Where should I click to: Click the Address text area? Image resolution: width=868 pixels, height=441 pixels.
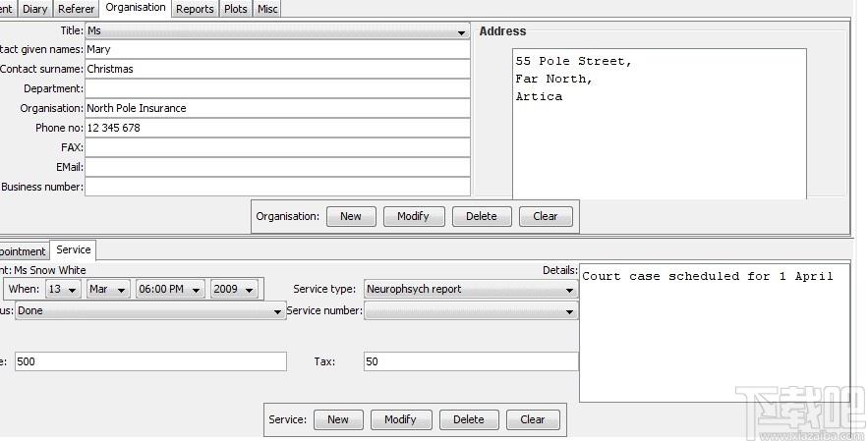[x=660, y=124]
